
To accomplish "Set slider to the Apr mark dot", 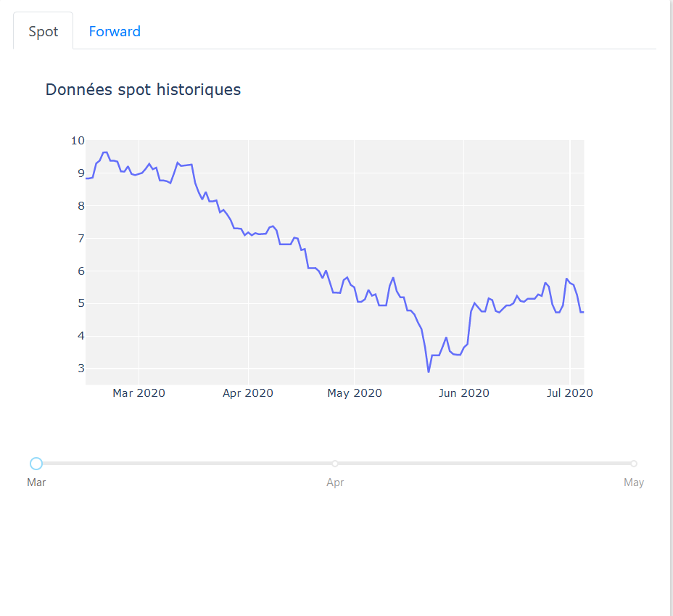I will (x=335, y=464).
